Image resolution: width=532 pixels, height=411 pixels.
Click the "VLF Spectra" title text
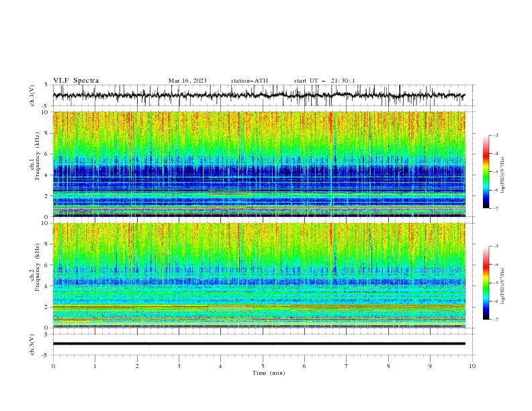(x=76, y=81)
